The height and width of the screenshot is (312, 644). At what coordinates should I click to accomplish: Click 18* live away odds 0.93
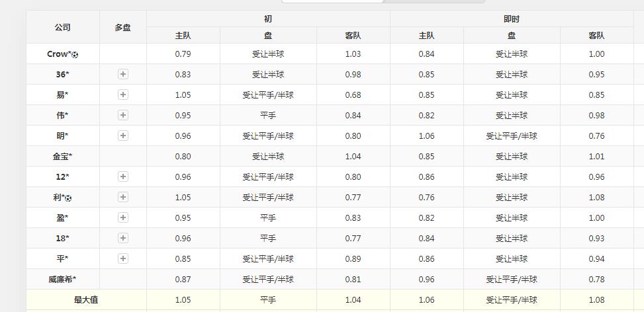[x=596, y=238]
